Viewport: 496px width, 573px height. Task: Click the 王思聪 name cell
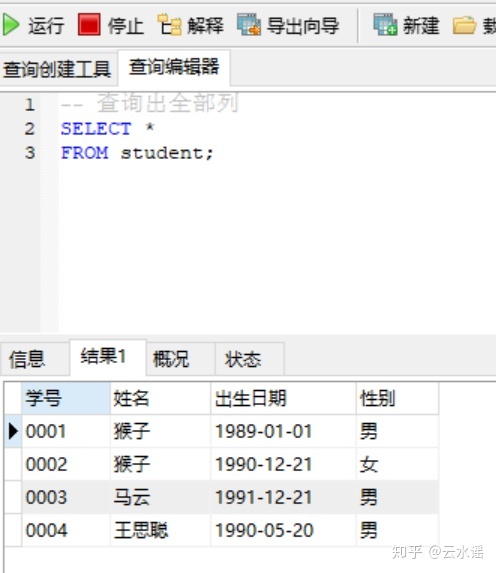click(x=160, y=530)
